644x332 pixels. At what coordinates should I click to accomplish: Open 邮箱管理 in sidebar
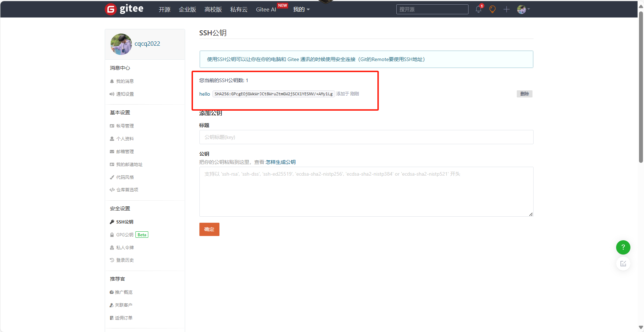coord(125,152)
